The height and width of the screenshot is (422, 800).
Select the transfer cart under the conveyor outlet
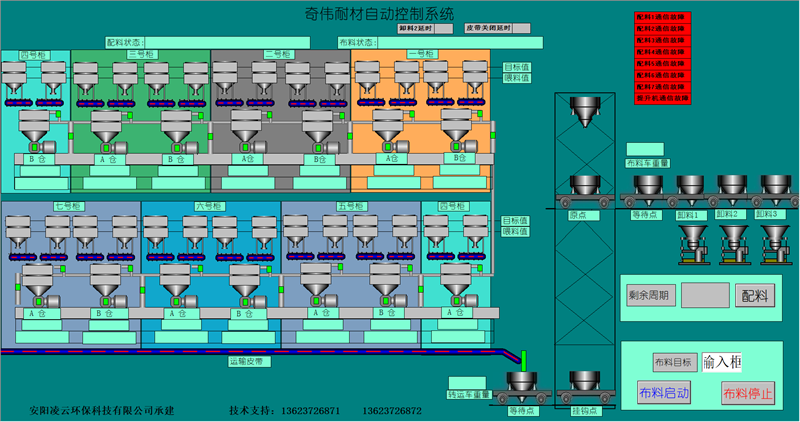click(521, 384)
